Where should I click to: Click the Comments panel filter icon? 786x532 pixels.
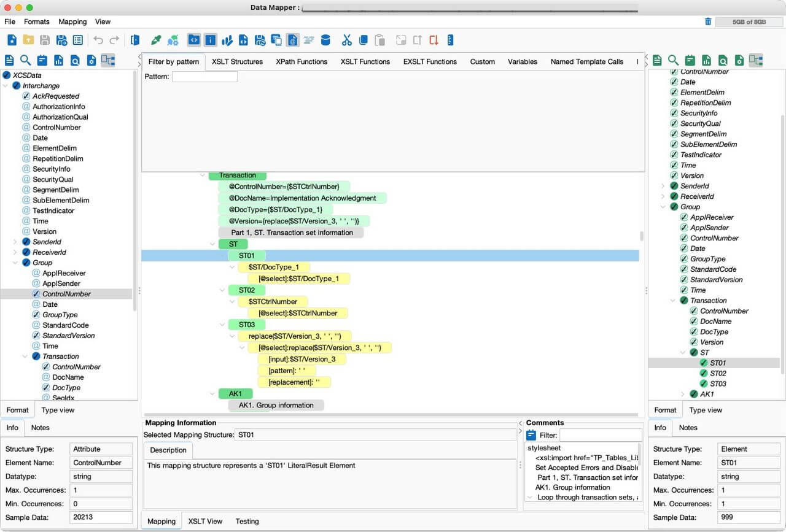pyautogui.click(x=532, y=435)
